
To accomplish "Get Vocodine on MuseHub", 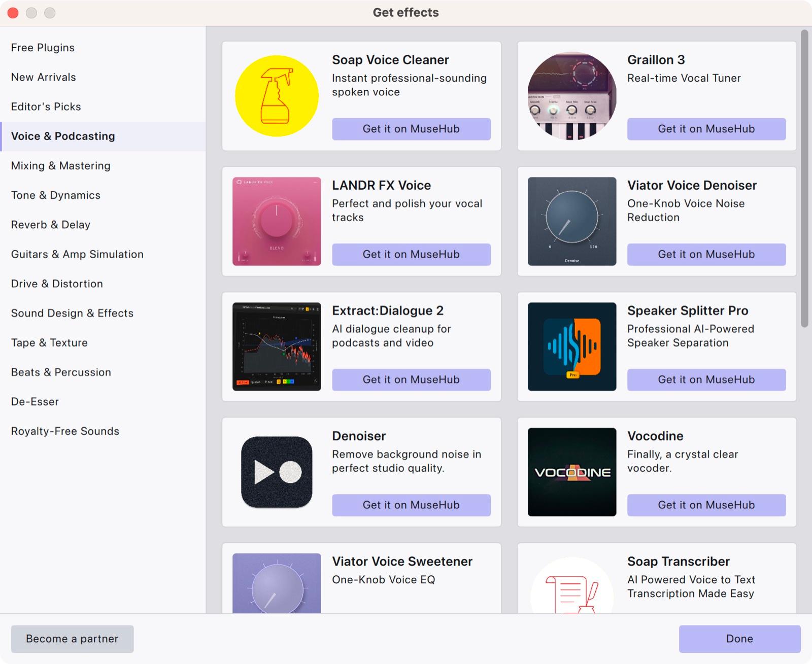I will click(x=706, y=505).
